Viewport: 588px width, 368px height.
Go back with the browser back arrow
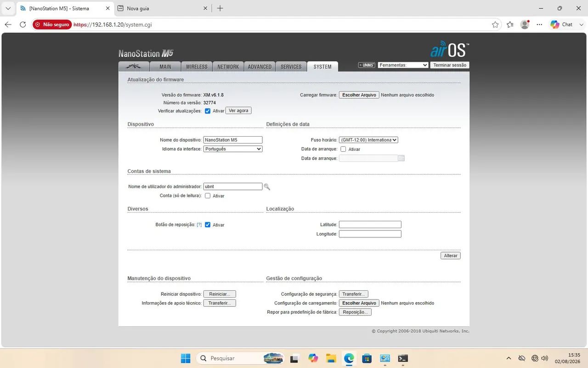(x=8, y=24)
